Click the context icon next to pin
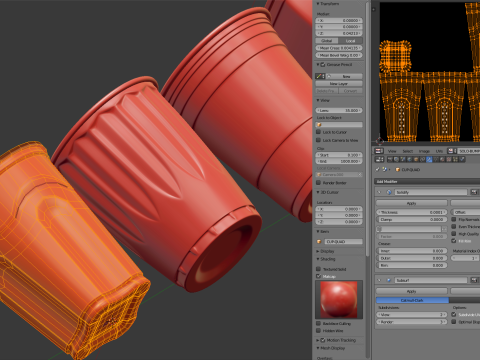 coord(384,169)
